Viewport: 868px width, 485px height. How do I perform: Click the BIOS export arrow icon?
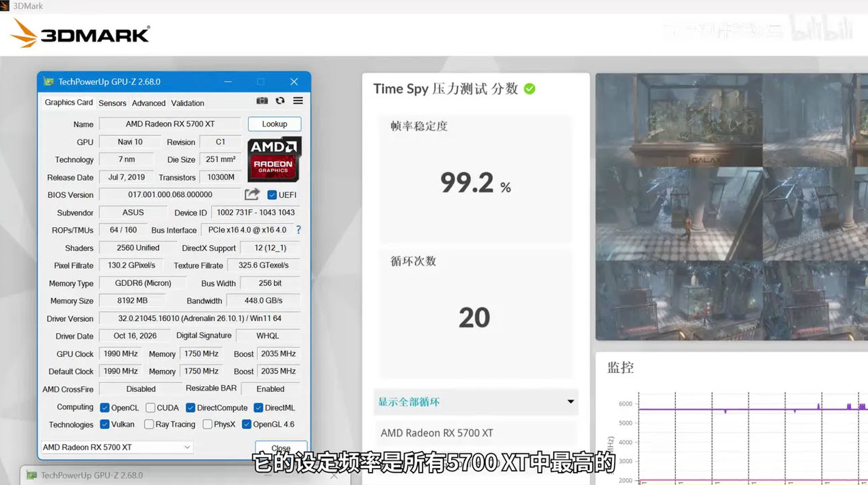pyautogui.click(x=252, y=194)
